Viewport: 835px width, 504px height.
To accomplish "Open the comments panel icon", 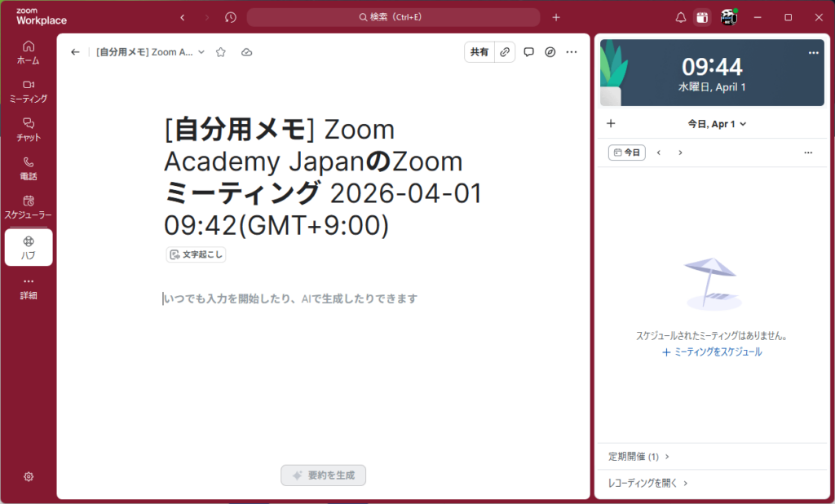I will click(528, 52).
